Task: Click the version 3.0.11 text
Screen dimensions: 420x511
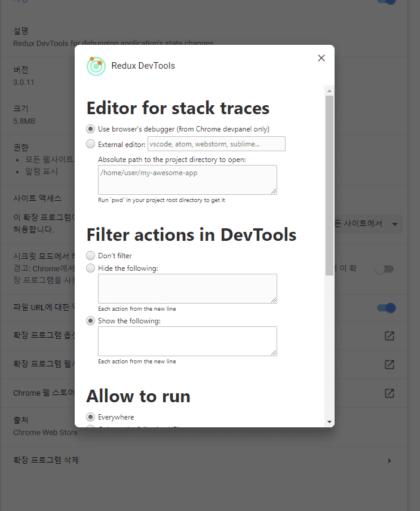Action: point(23,82)
